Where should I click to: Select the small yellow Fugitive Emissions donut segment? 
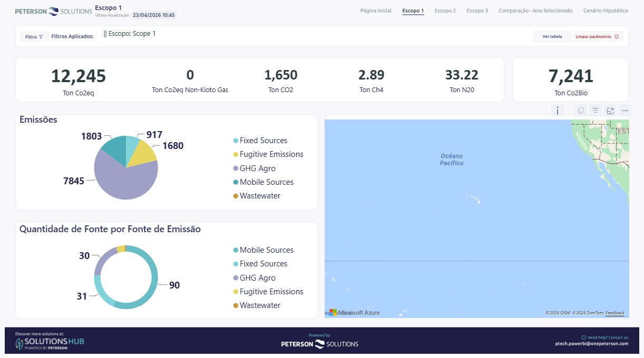[x=121, y=248]
